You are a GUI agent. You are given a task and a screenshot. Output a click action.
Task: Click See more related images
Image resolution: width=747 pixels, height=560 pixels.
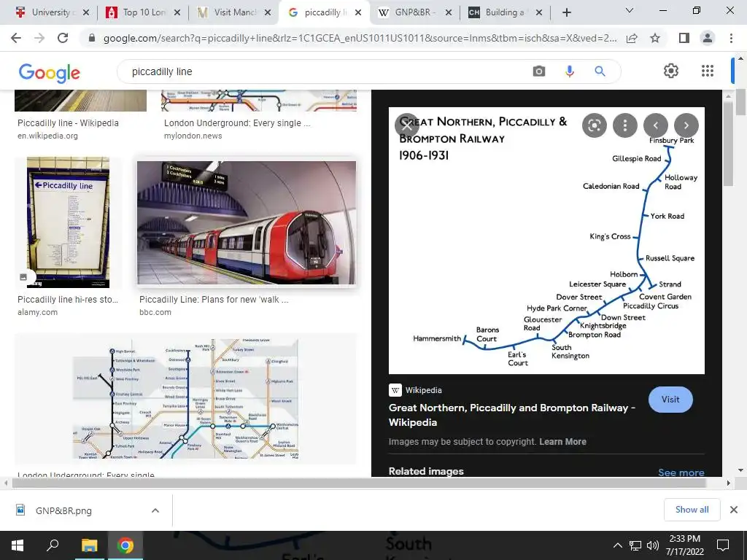click(x=681, y=472)
